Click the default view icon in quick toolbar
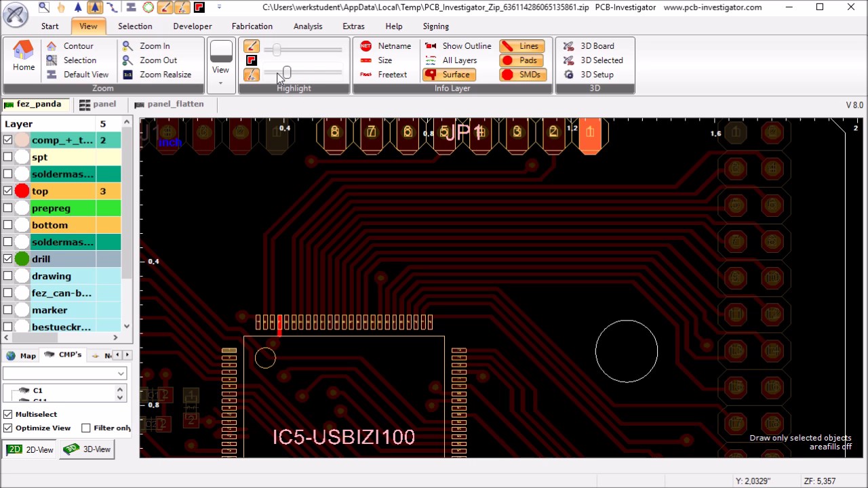868x488 pixels. pyautogui.click(x=131, y=7)
